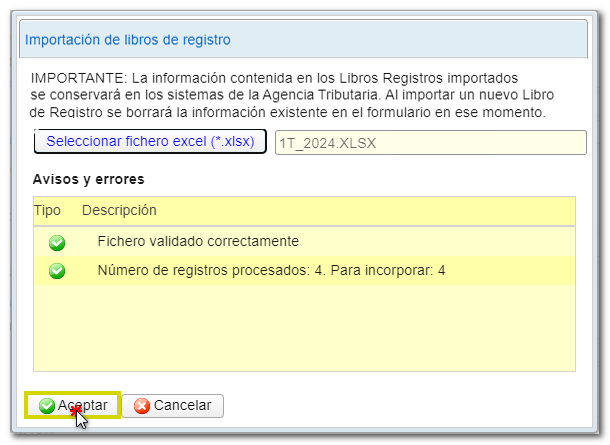Click the empty area of the messages table
This screenshot has height=445, width=610.
(x=304, y=330)
